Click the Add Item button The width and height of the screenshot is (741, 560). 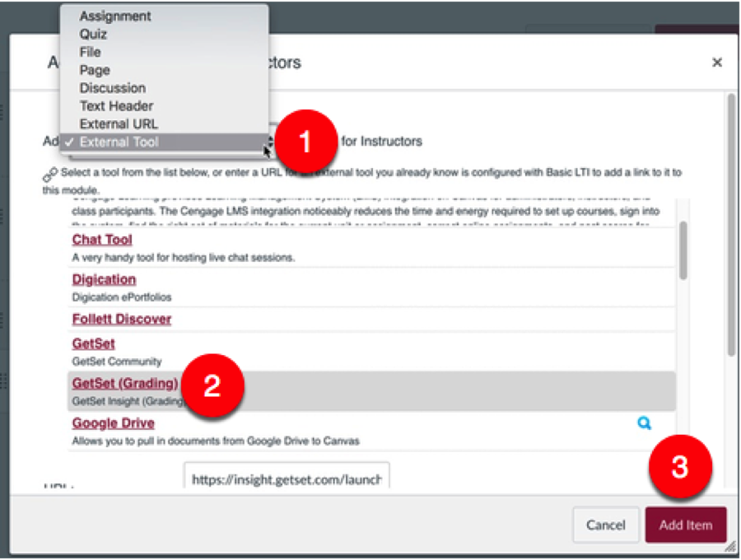click(x=686, y=524)
